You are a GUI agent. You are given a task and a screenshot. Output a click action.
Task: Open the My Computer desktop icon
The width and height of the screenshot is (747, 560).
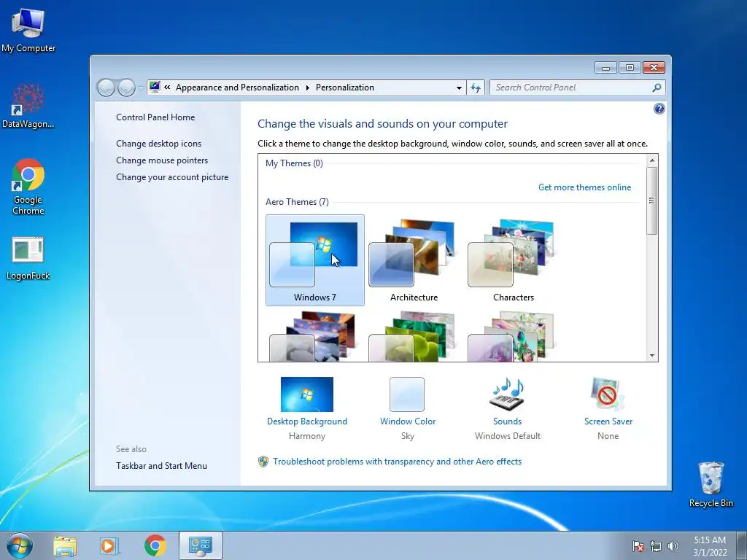(28, 31)
